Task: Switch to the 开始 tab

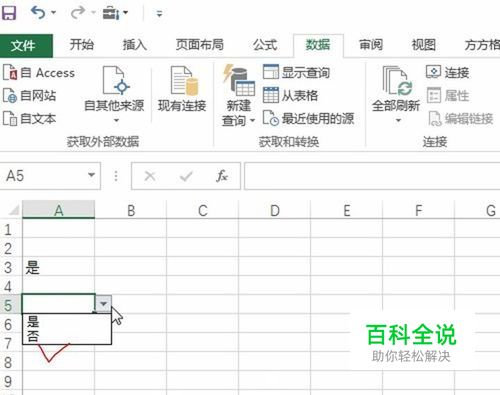Action: tap(81, 45)
